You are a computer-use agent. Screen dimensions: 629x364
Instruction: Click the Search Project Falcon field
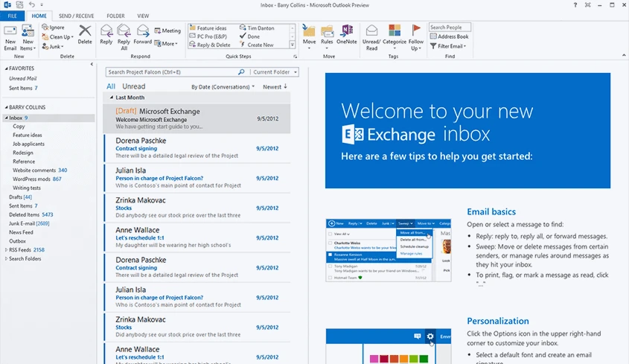coord(171,72)
